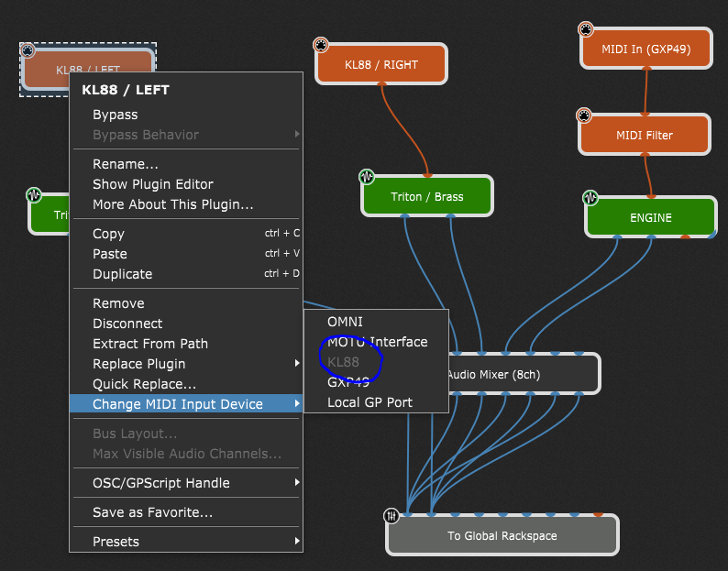Click waveform icon on the partially hidden green block
The width and height of the screenshot is (728, 571).
click(x=34, y=194)
